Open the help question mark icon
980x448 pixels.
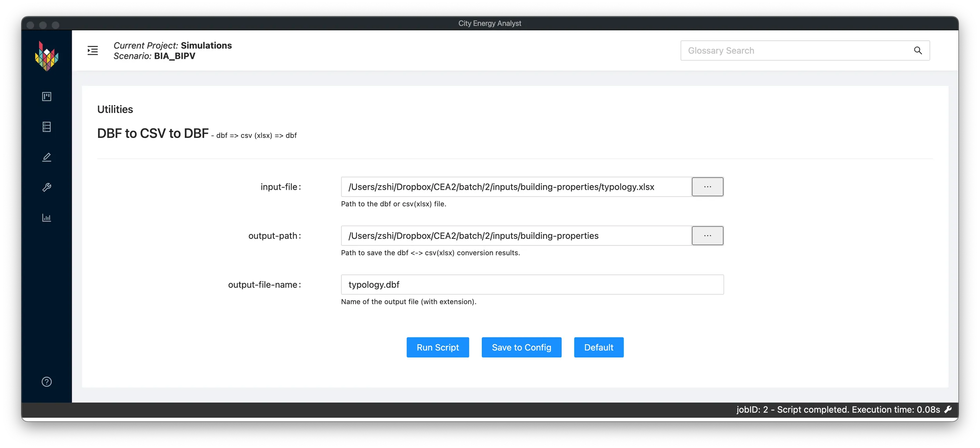pyautogui.click(x=47, y=382)
